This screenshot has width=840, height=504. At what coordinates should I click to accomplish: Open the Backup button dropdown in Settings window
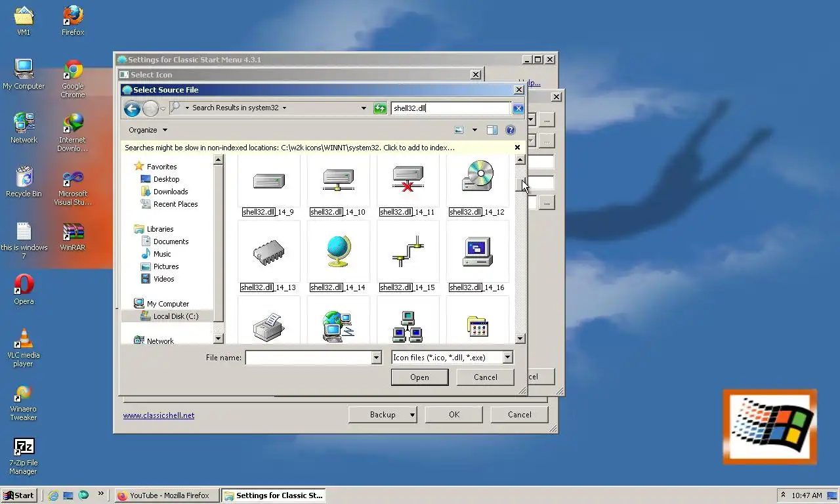click(412, 415)
